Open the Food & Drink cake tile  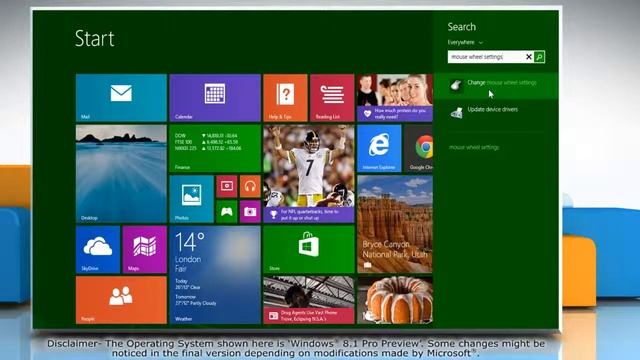tap(395, 300)
